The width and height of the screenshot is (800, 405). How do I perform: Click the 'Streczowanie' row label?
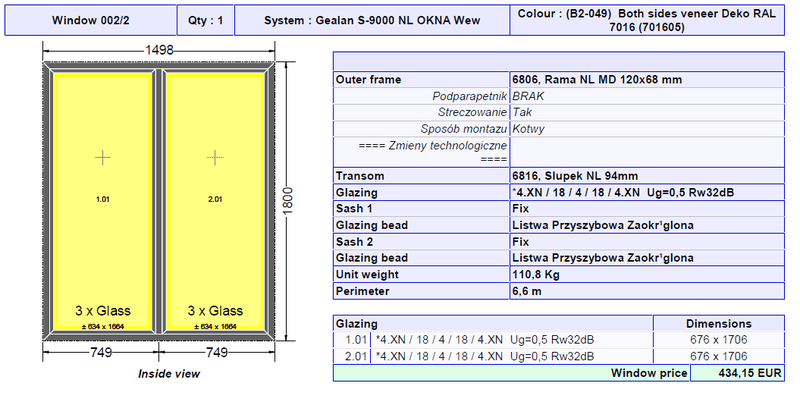coord(472,112)
